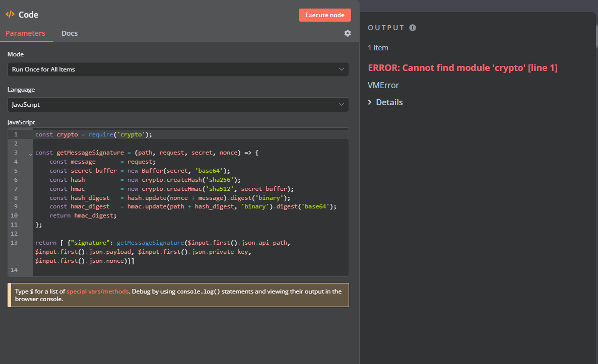The image size is (598, 364).
Task: Click the crypto module error message
Action: click(462, 68)
